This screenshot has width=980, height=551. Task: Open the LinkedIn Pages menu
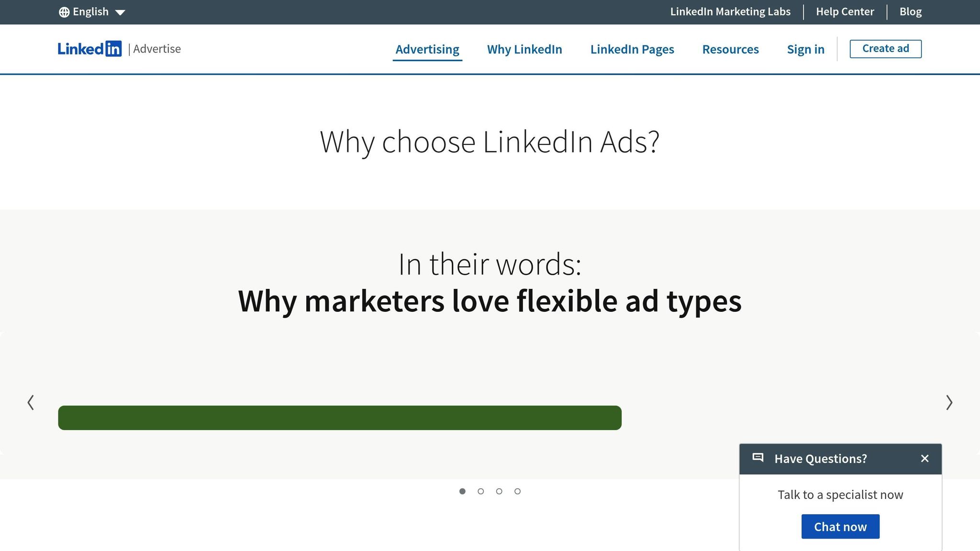click(632, 49)
